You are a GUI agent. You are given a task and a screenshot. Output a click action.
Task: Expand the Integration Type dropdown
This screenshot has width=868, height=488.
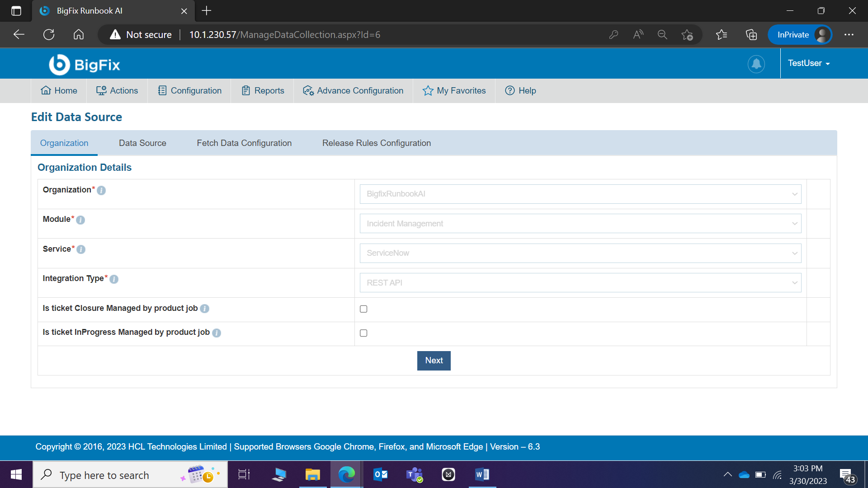(x=580, y=283)
